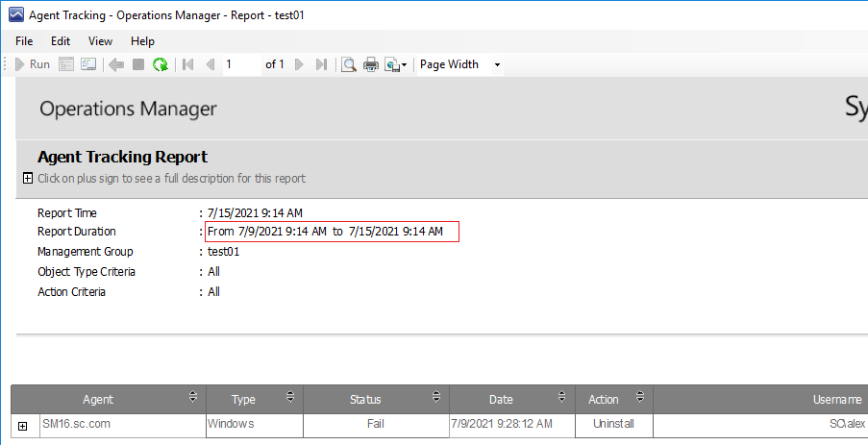868x445 pixels.
Task: Click the Report Duration date range value
Action: click(326, 232)
